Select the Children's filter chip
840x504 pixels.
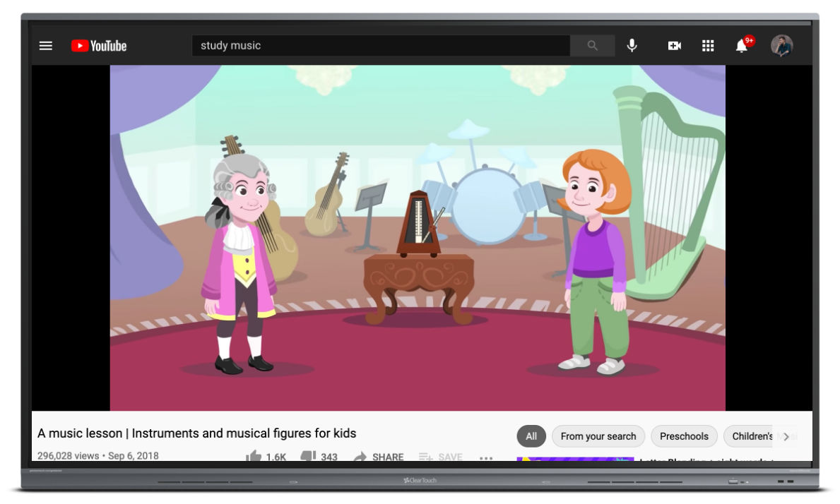coord(752,436)
